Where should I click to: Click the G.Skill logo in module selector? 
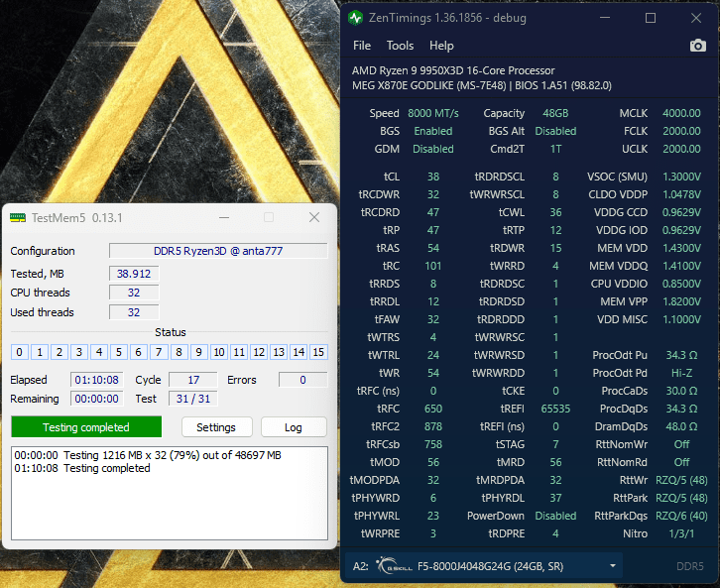(x=395, y=566)
